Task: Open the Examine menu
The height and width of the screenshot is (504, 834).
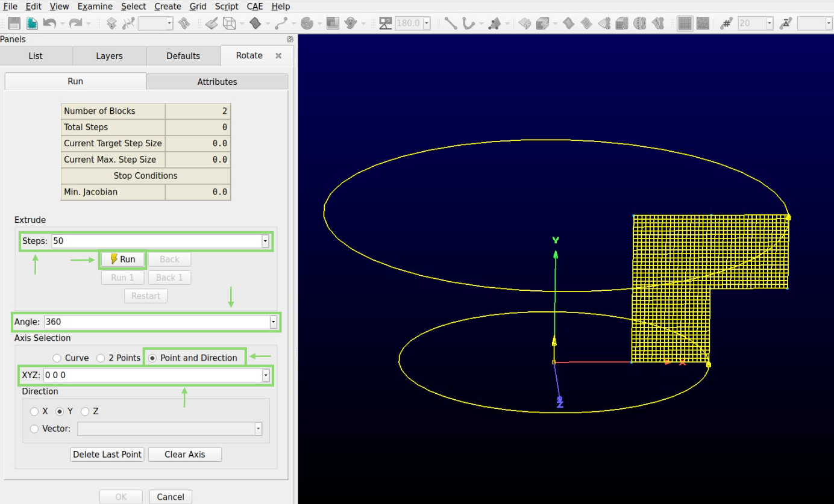Action: coord(95,7)
